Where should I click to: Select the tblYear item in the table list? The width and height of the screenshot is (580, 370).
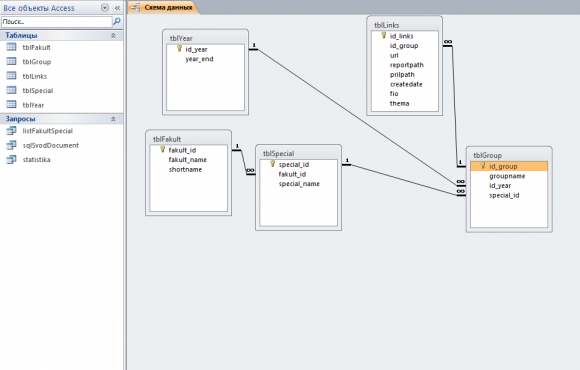[x=33, y=105]
